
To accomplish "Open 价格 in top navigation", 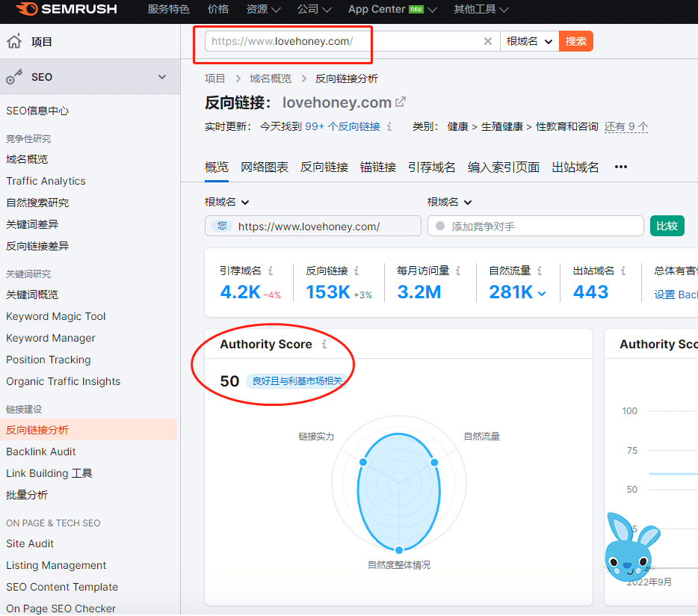I will point(218,10).
